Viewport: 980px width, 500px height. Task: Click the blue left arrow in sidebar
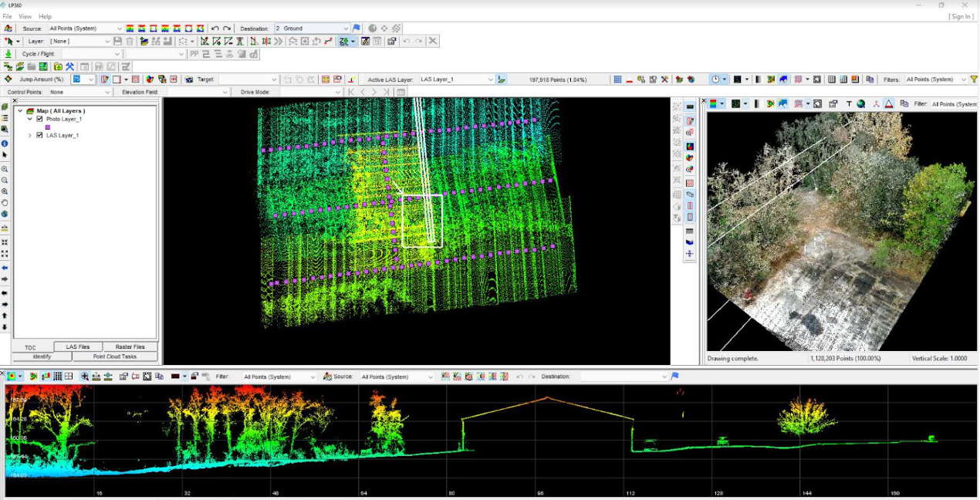click(x=5, y=268)
